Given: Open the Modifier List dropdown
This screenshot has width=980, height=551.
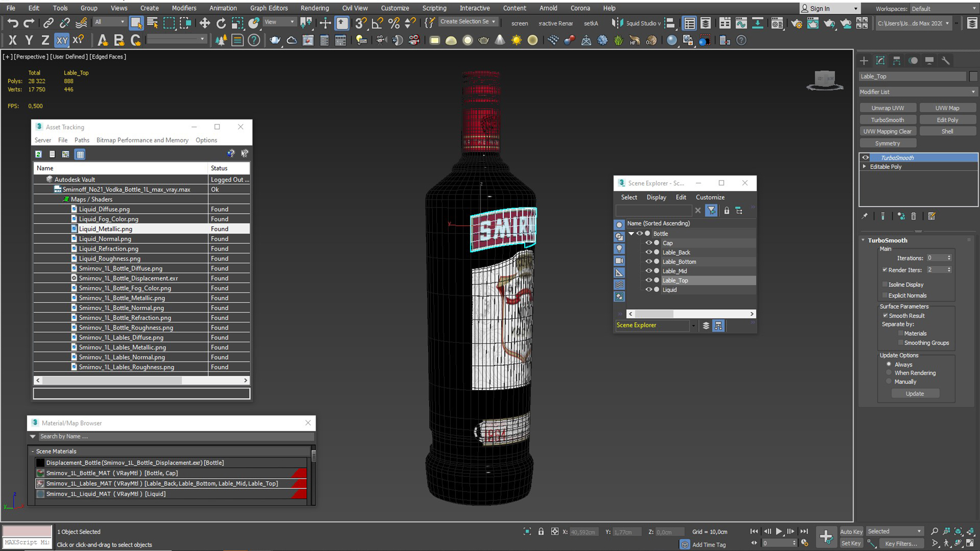Looking at the screenshot, I should point(918,92).
